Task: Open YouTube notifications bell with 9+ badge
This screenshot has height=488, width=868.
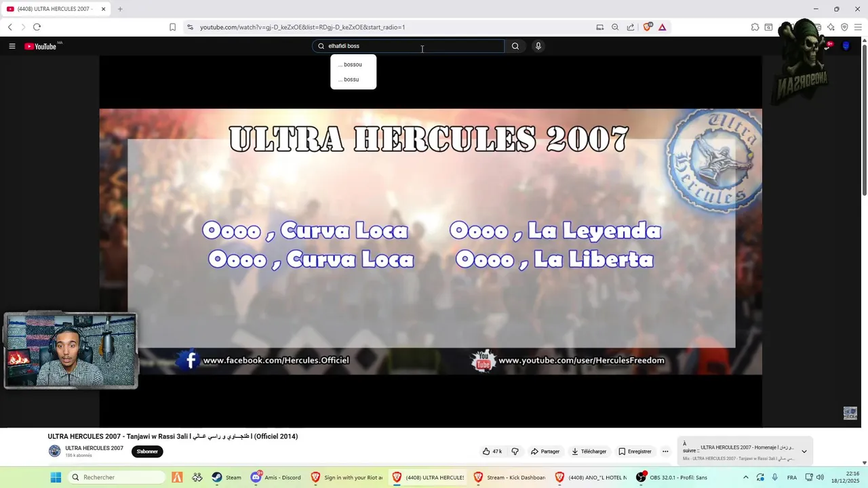Action: tap(828, 45)
